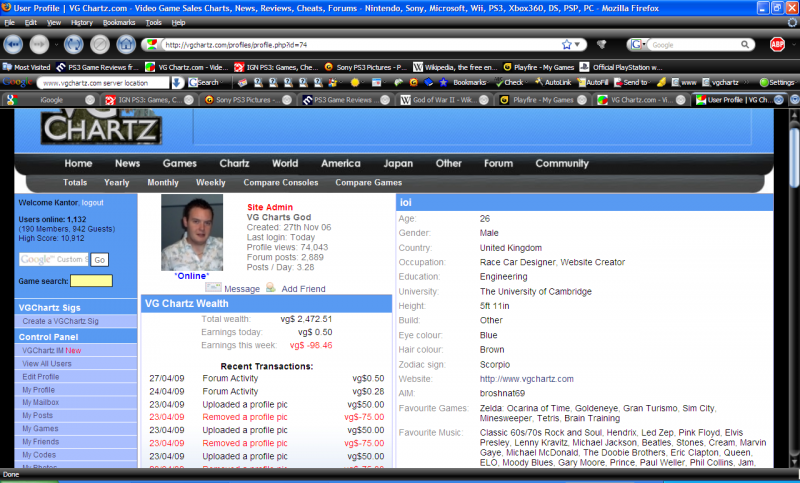Click the logout link
800x483 pixels.
[x=92, y=203]
